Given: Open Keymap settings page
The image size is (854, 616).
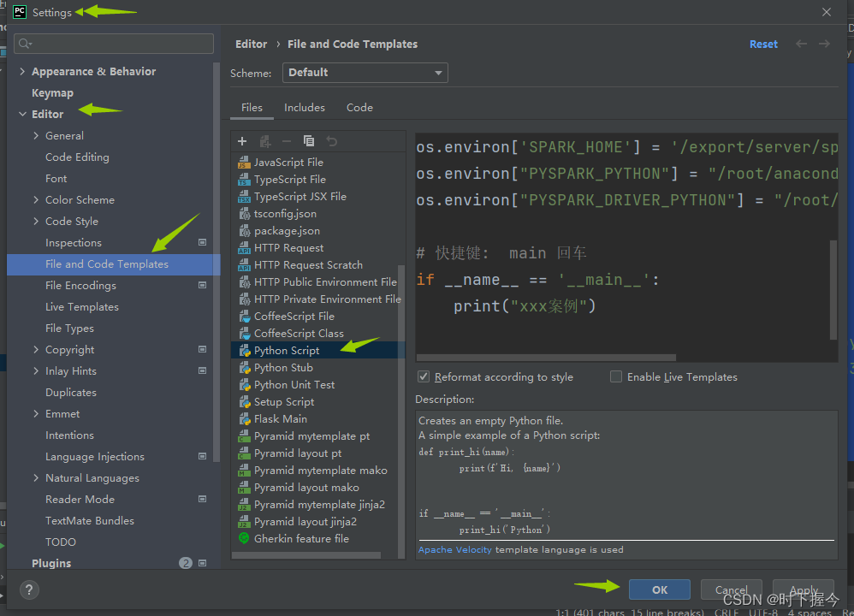Looking at the screenshot, I should (x=52, y=92).
